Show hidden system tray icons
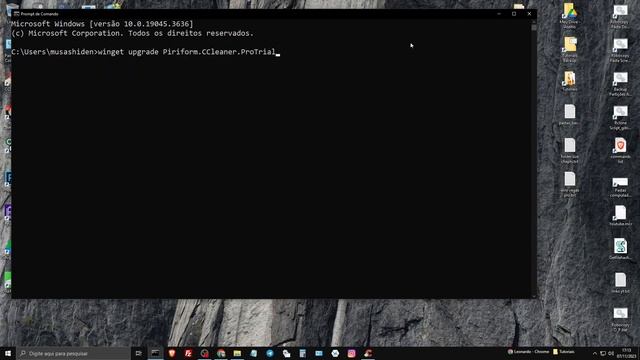 pyautogui.click(x=594, y=353)
